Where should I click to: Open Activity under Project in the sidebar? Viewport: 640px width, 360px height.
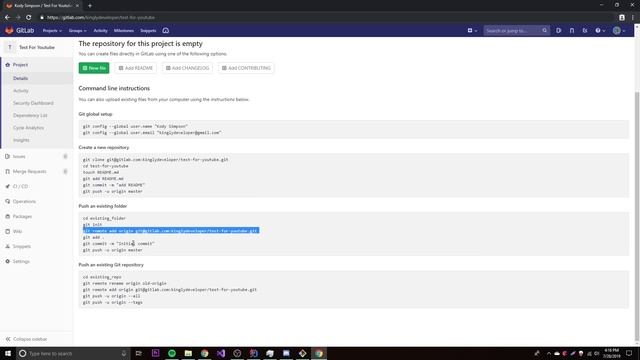click(21, 91)
